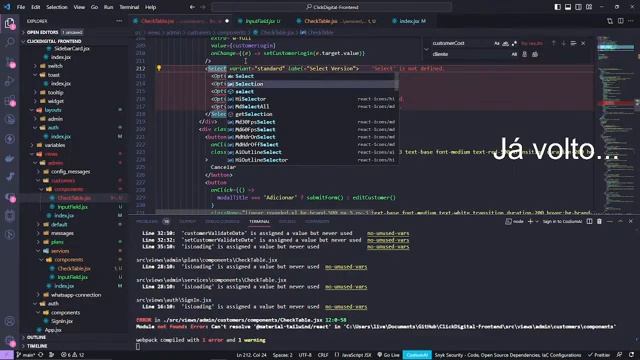Open the File menu
640x360 pixels.
coord(21,7)
